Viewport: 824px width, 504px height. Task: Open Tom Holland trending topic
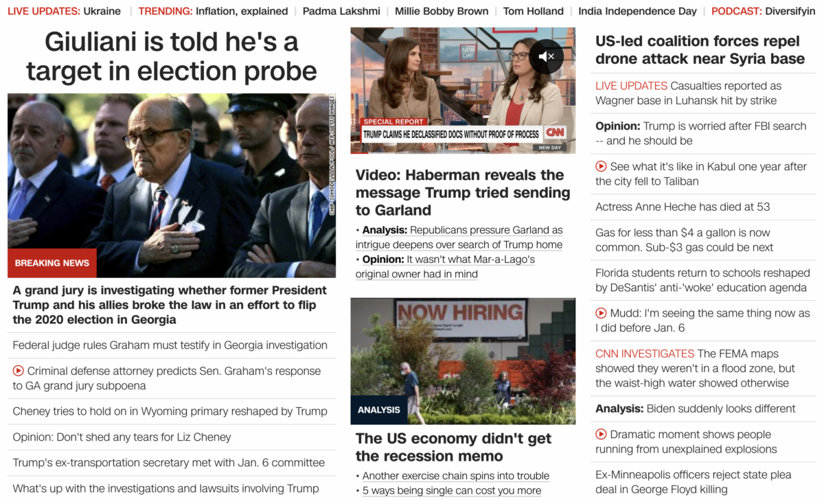534,11
